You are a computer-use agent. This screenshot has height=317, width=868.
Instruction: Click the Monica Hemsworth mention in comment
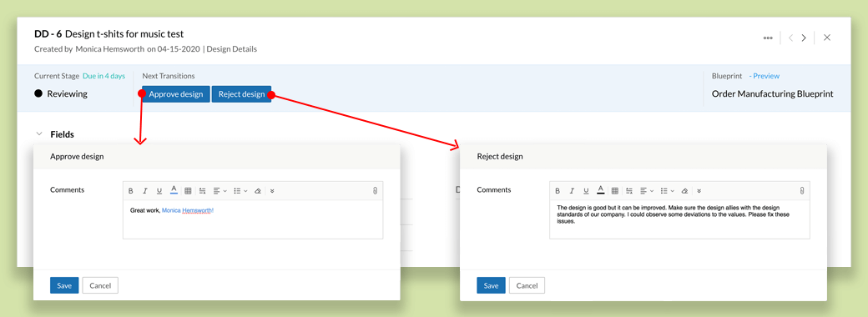[187, 211]
